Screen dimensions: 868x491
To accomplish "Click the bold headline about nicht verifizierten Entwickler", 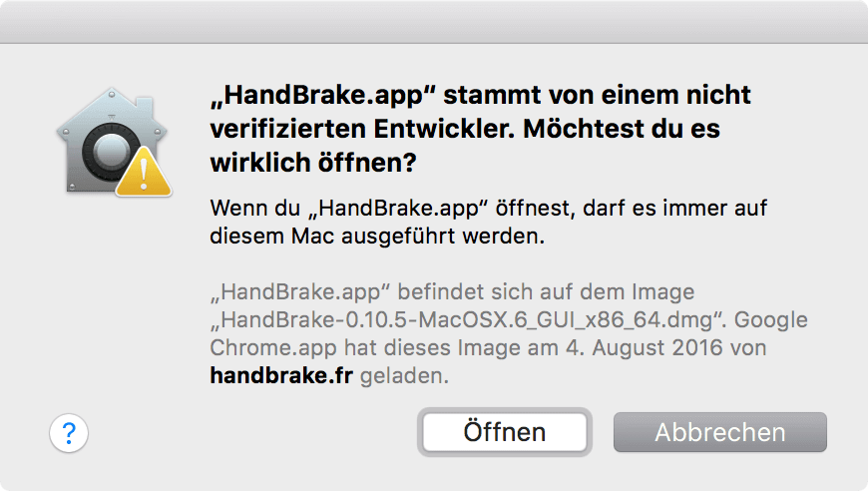I will (481, 129).
